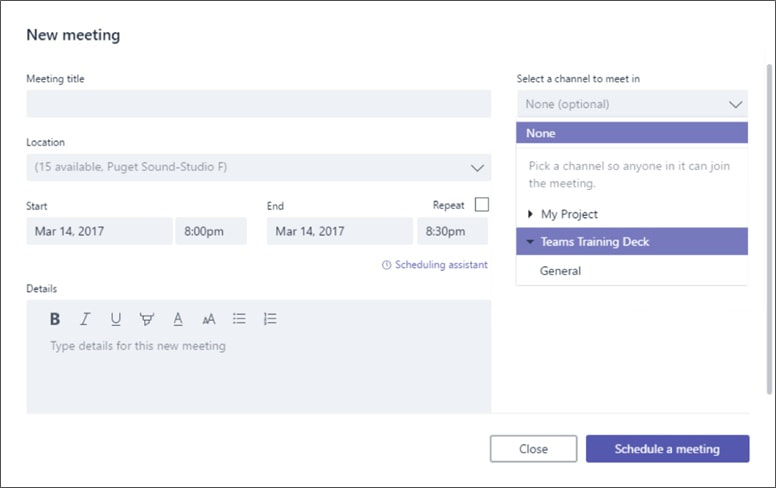Image resolution: width=776 pixels, height=488 pixels.
Task: Insert a numbered list
Action: 270,319
